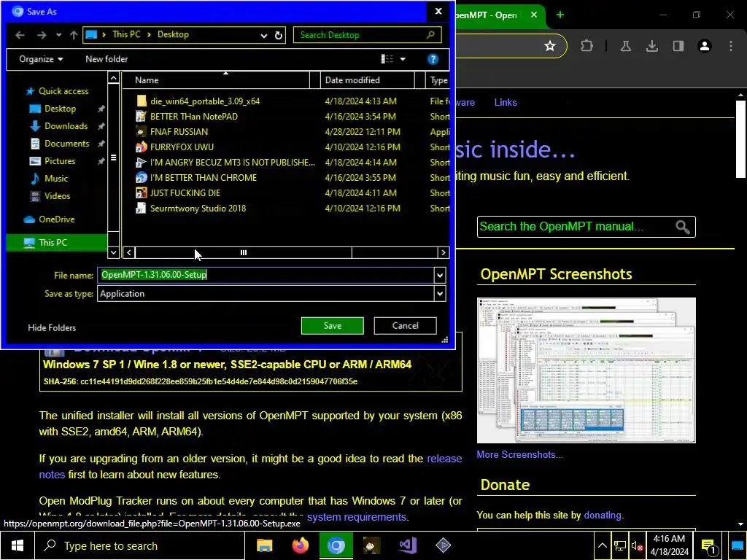This screenshot has height=560, width=747.
Task: Open the Organize menu
Action: (x=41, y=59)
